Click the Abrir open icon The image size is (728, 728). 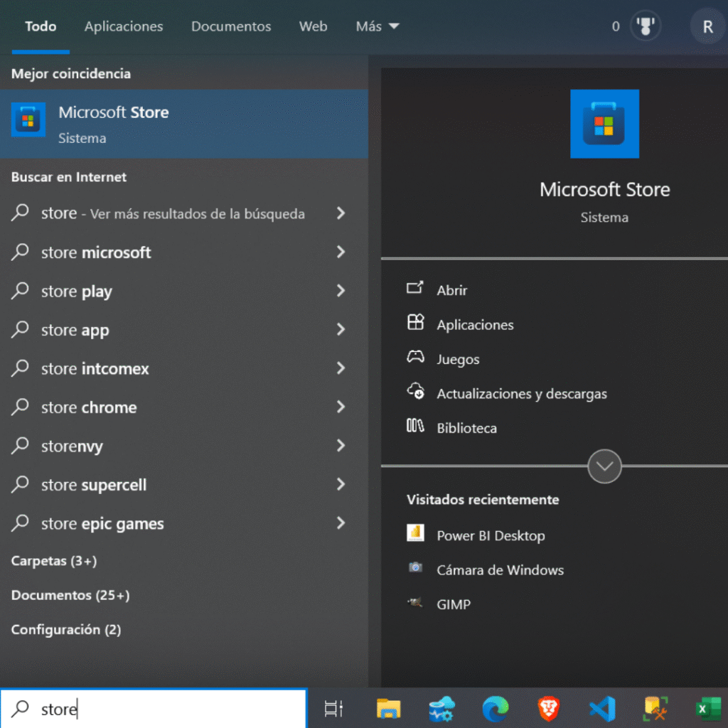415,289
